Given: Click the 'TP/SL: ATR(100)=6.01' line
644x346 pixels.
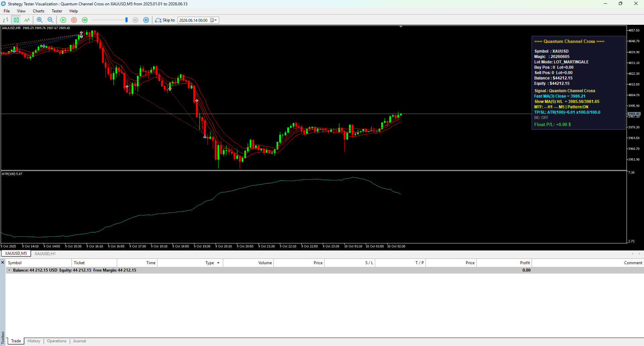Looking at the screenshot, I should click(567, 112).
